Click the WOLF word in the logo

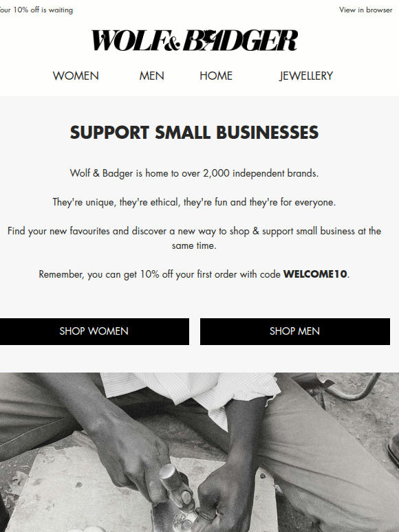[127, 41]
